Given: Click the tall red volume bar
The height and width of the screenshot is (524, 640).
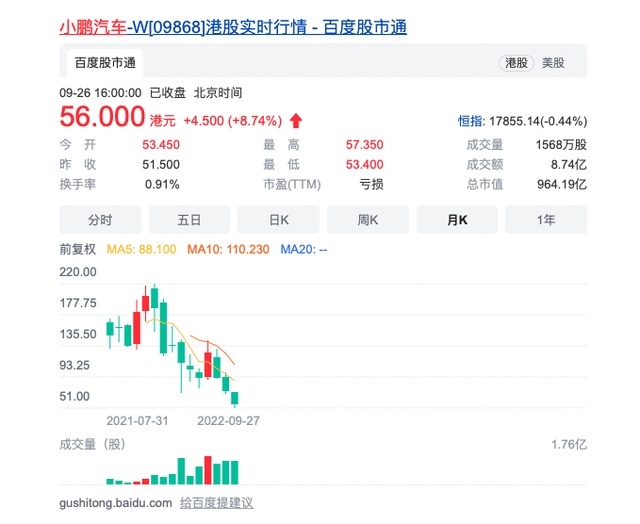Looking at the screenshot, I should point(208,470).
